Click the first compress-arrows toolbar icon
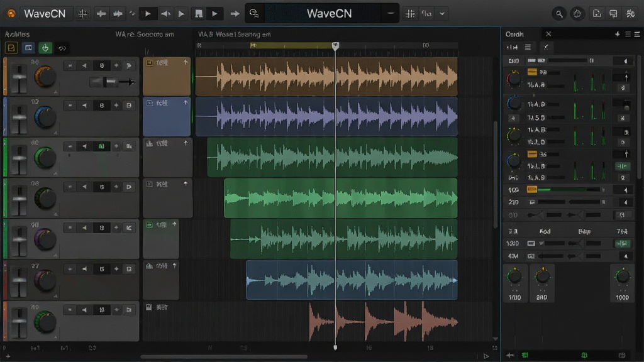This screenshot has height=362, width=644. [x=101, y=14]
